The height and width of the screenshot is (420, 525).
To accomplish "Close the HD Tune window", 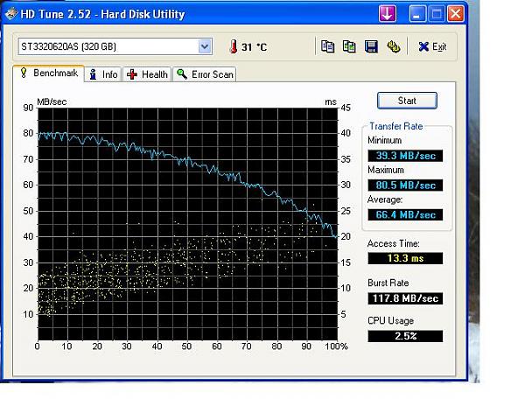I will [456, 14].
